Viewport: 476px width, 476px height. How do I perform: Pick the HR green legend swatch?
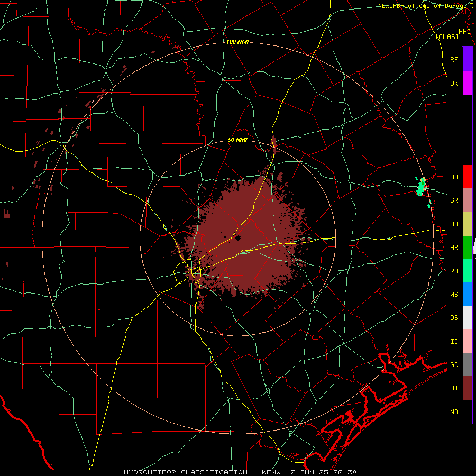[x=467, y=247]
